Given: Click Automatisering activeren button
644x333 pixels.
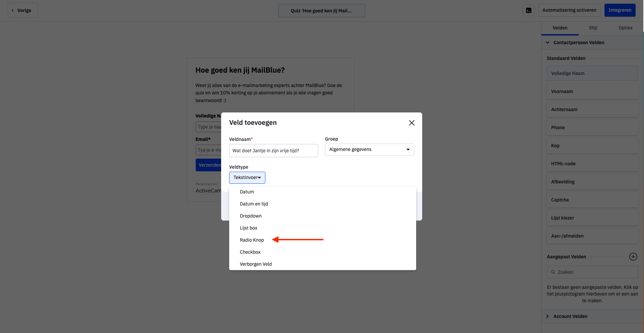Looking at the screenshot, I should click(569, 10).
